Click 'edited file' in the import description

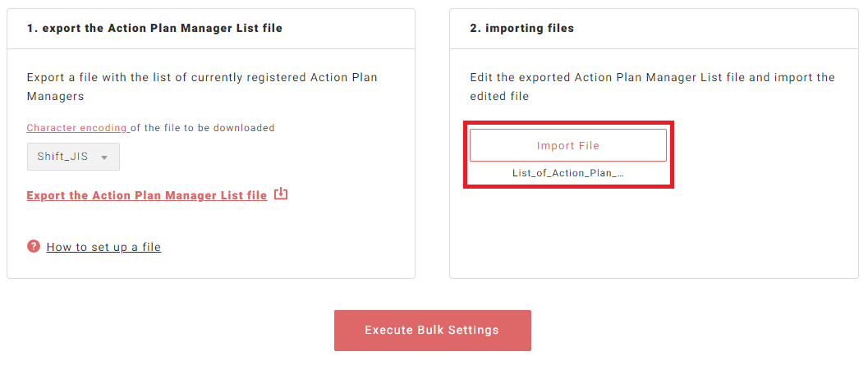(x=499, y=96)
